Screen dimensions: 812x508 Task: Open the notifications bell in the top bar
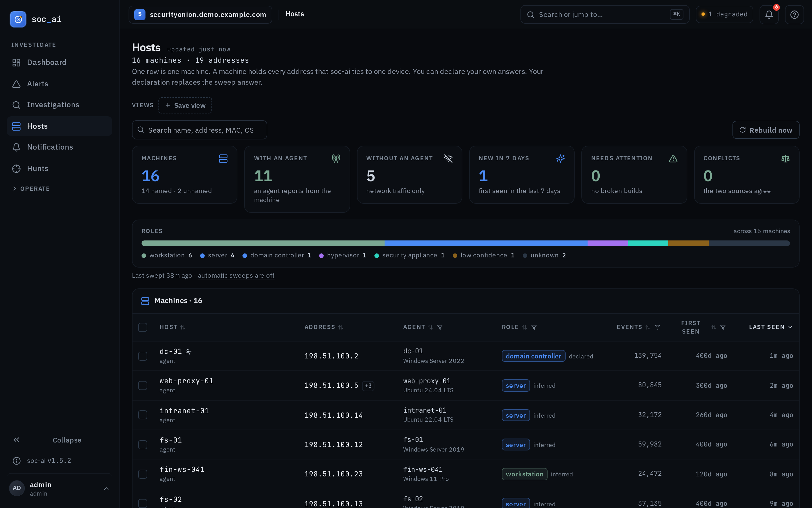click(x=769, y=14)
